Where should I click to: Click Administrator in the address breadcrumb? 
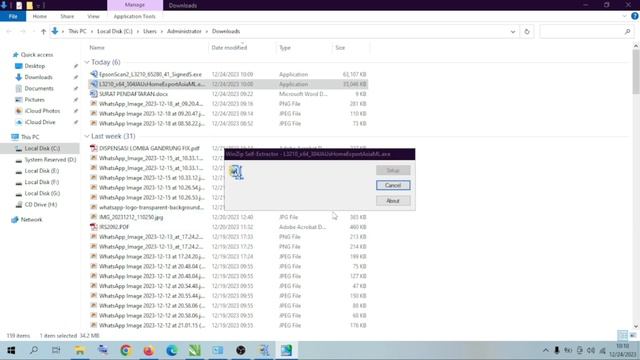coord(184,31)
